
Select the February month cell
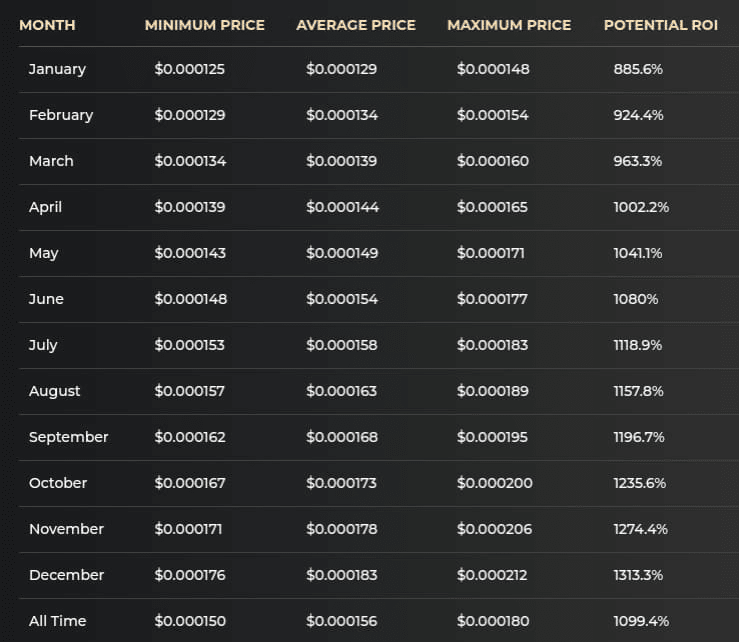(61, 115)
